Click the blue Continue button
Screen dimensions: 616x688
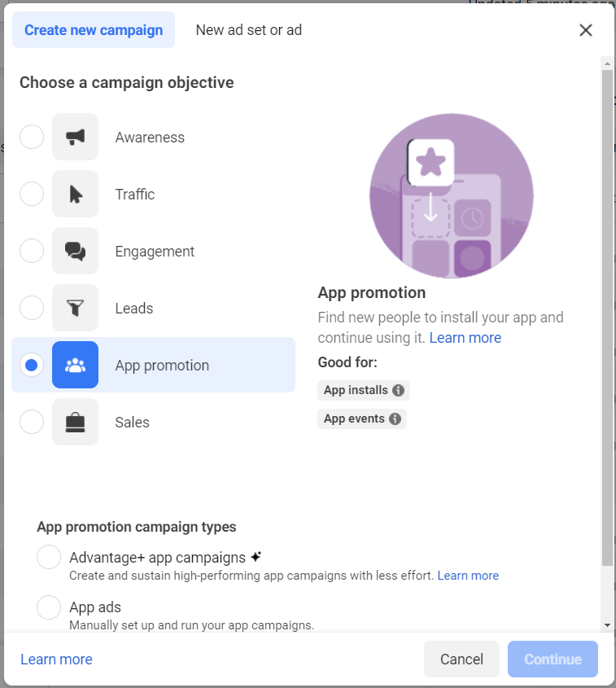point(553,660)
